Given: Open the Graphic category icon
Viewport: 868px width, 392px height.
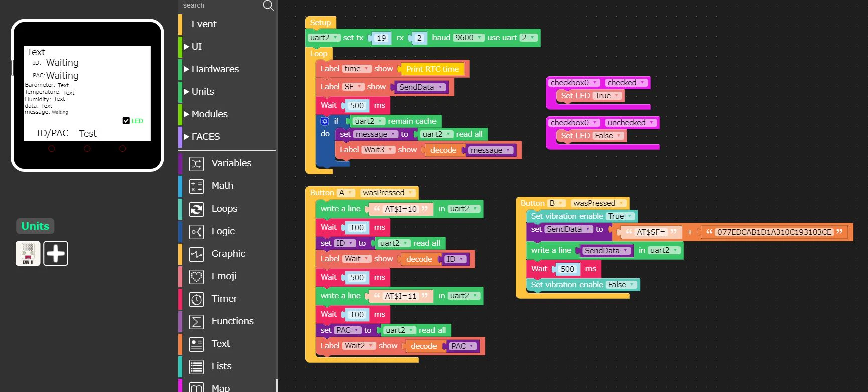Looking at the screenshot, I should point(196,254).
